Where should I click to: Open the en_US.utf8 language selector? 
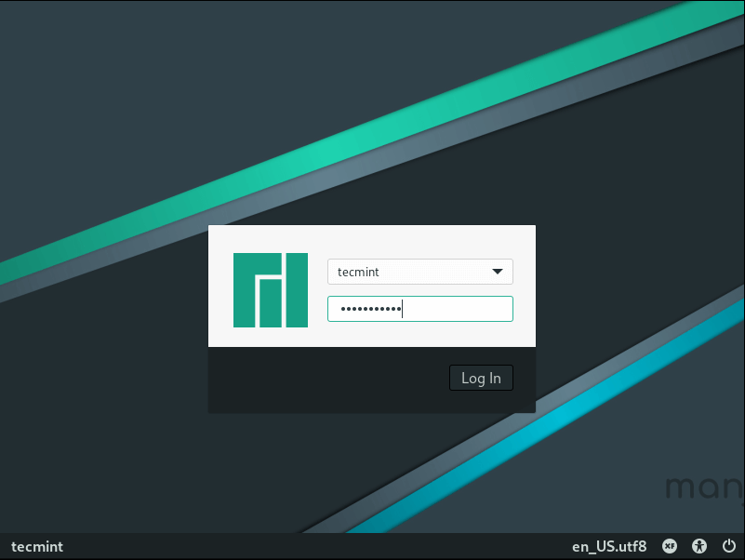(609, 547)
